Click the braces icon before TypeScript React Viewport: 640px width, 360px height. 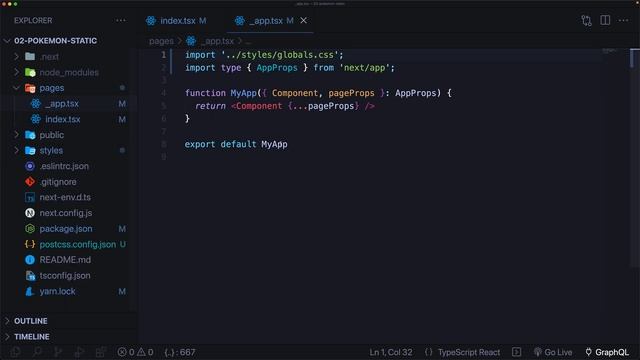coord(428,352)
